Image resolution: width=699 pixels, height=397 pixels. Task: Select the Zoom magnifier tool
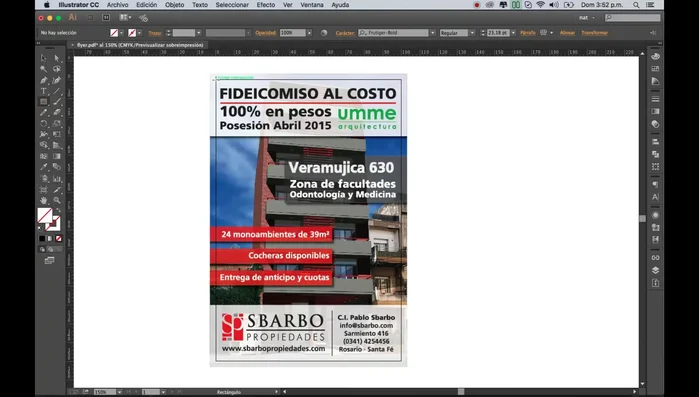[x=57, y=201]
